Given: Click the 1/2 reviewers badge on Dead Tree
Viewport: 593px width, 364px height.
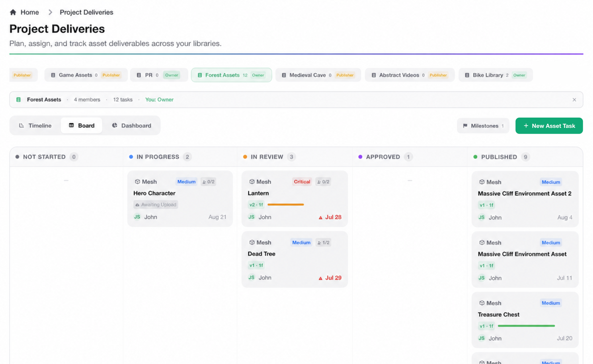Looking at the screenshot, I should click(x=323, y=242).
